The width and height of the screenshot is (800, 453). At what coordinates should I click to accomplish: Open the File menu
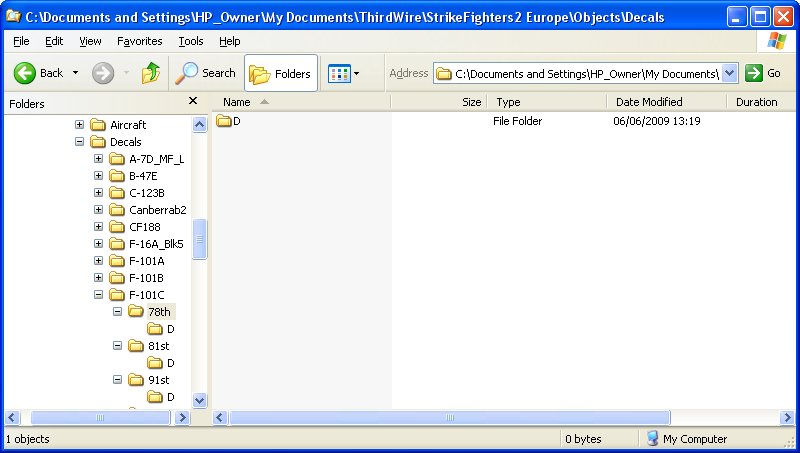(x=21, y=41)
